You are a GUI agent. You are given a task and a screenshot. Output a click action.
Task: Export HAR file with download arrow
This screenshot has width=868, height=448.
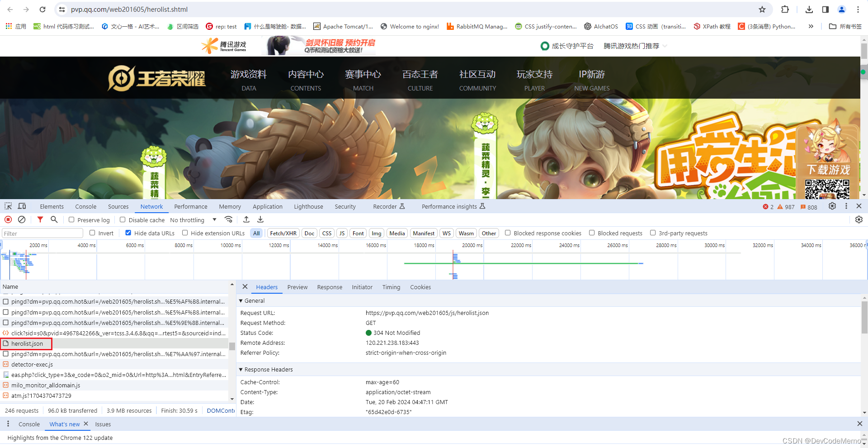pos(260,219)
